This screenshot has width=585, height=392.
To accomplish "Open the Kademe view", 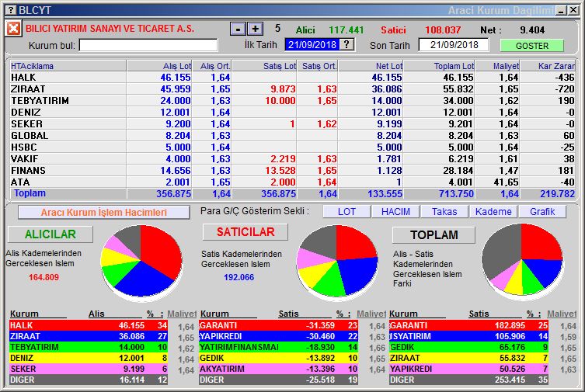I will click(x=493, y=212).
